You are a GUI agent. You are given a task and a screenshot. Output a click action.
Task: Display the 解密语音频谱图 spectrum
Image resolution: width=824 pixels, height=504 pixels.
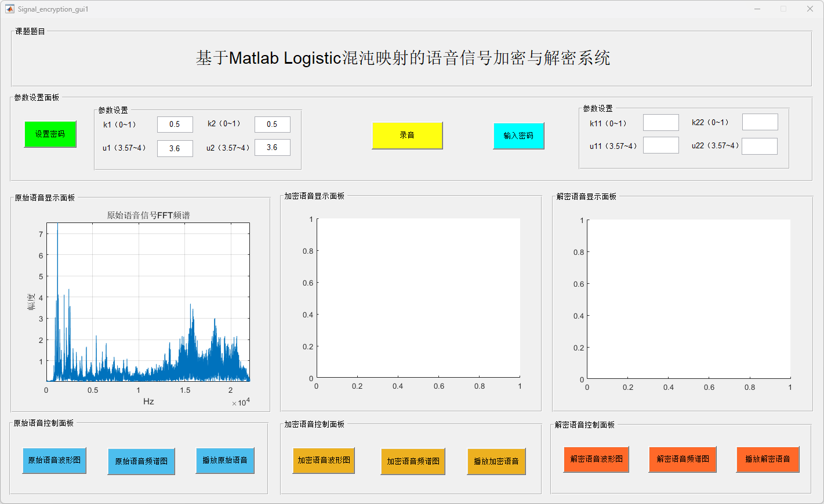pyautogui.click(x=683, y=459)
